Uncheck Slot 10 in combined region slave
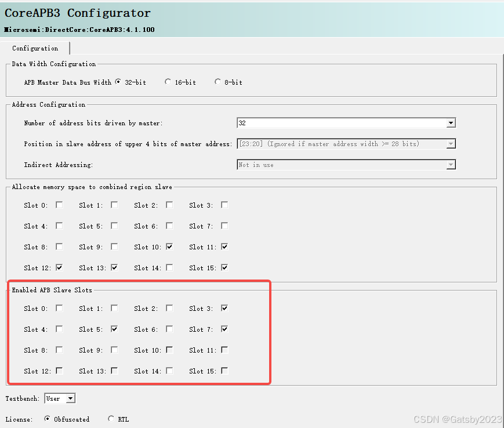Screen dimensions: 504x428 (x=169, y=247)
